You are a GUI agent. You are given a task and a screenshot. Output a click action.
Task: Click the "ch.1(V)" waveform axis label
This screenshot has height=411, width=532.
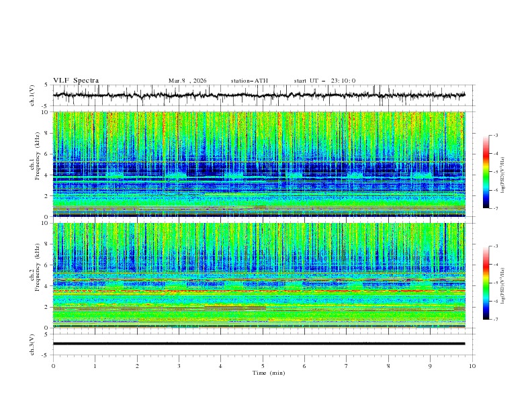32,95
